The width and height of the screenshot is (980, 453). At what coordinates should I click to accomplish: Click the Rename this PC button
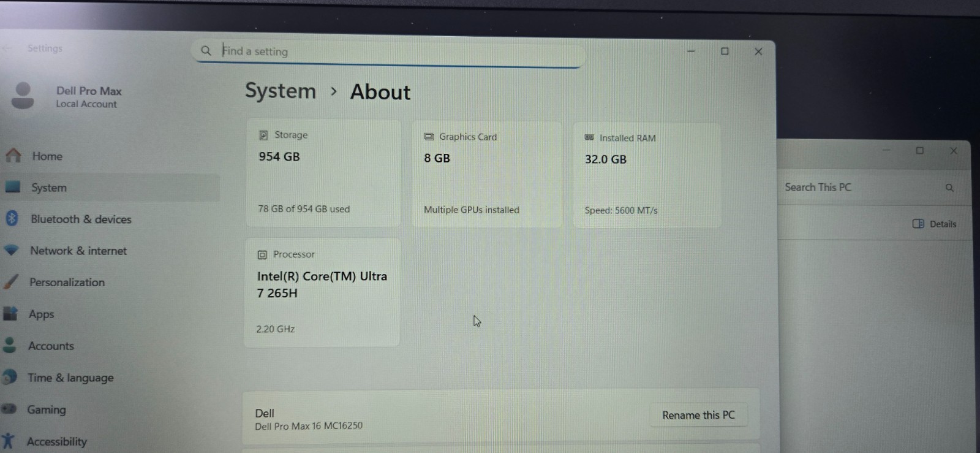tap(698, 415)
